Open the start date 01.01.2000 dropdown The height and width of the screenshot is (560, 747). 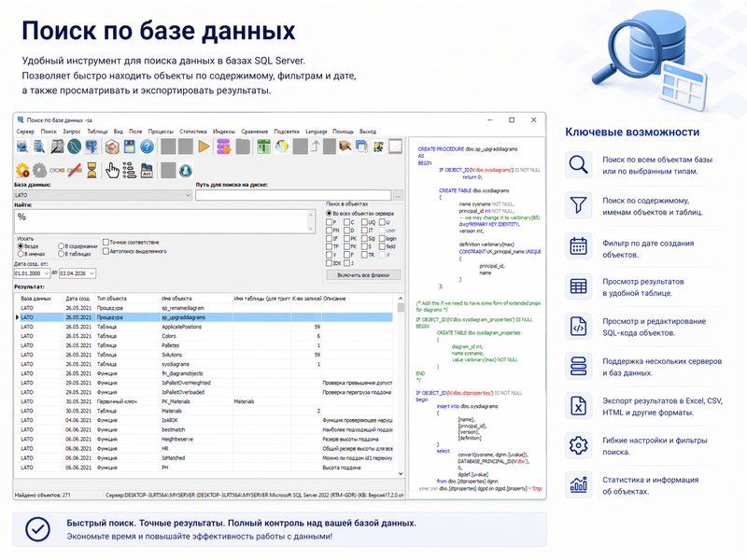(x=46, y=273)
